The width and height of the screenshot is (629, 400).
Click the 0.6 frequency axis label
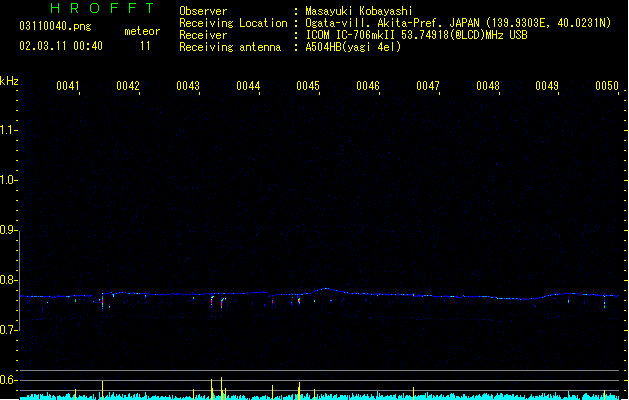8,380
